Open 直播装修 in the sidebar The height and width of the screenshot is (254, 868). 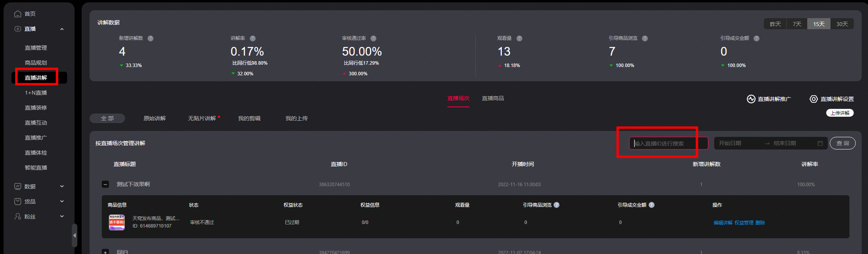(x=36, y=108)
